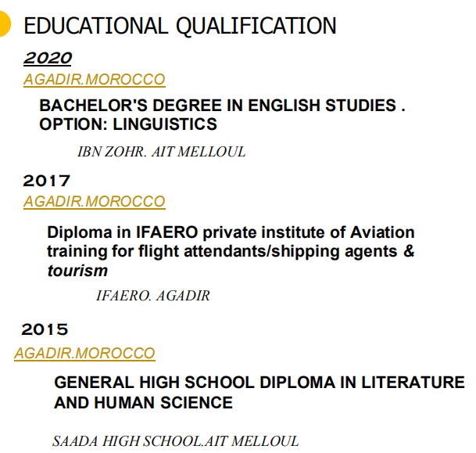Open the AGADIR.MOROCCO link under 2020
The height and width of the screenshot is (453, 476).
click(95, 80)
